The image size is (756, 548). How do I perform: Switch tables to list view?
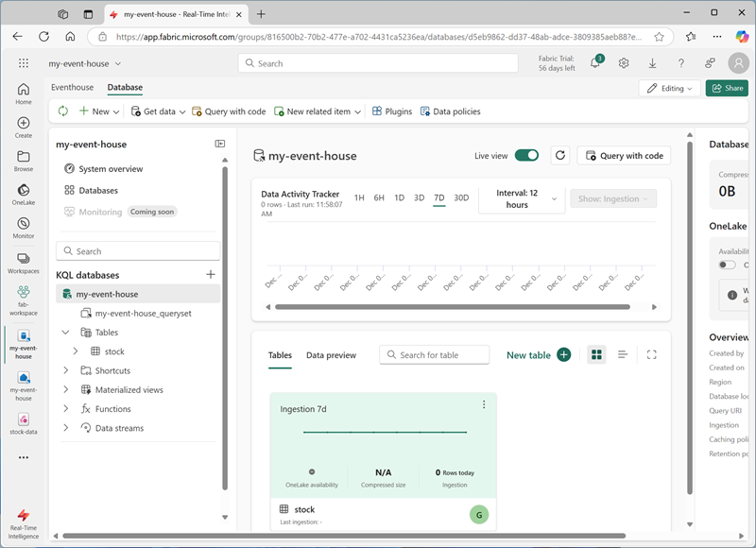click(623, 354)
